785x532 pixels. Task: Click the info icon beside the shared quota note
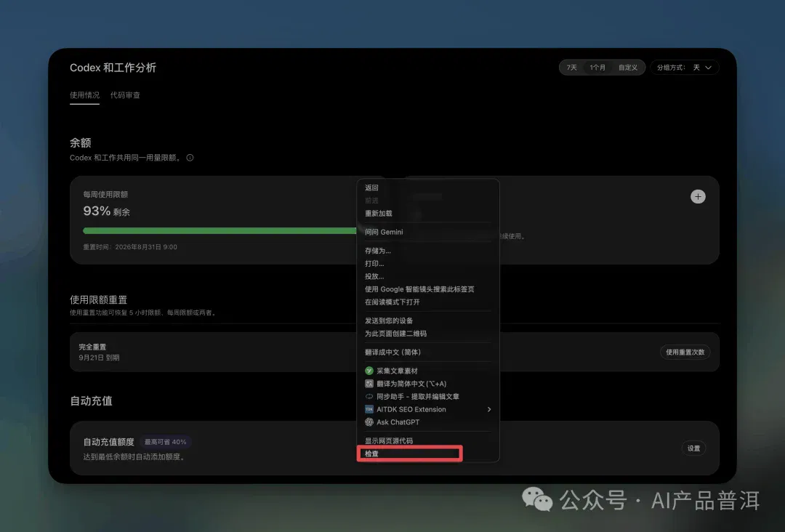190,158
